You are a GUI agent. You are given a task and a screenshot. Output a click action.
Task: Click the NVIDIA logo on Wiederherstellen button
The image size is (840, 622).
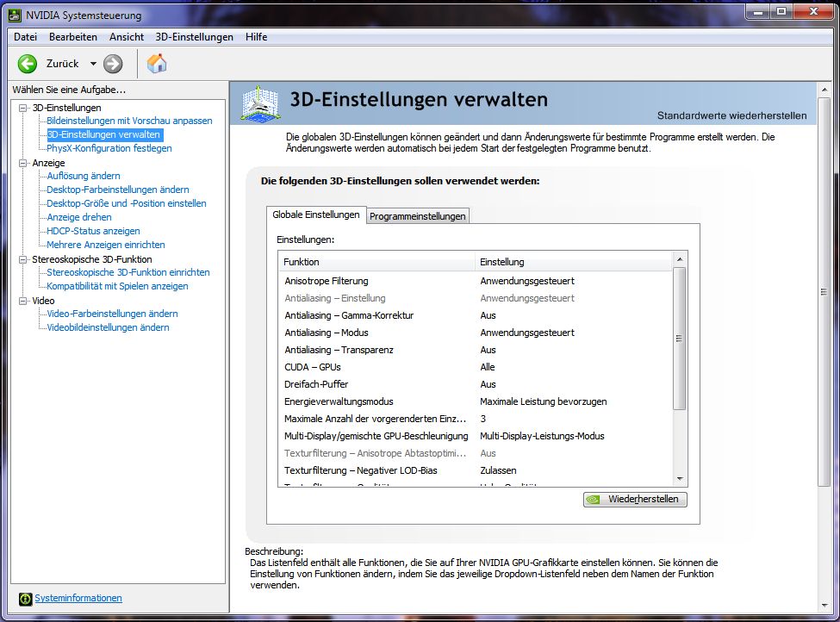[593, 500]
